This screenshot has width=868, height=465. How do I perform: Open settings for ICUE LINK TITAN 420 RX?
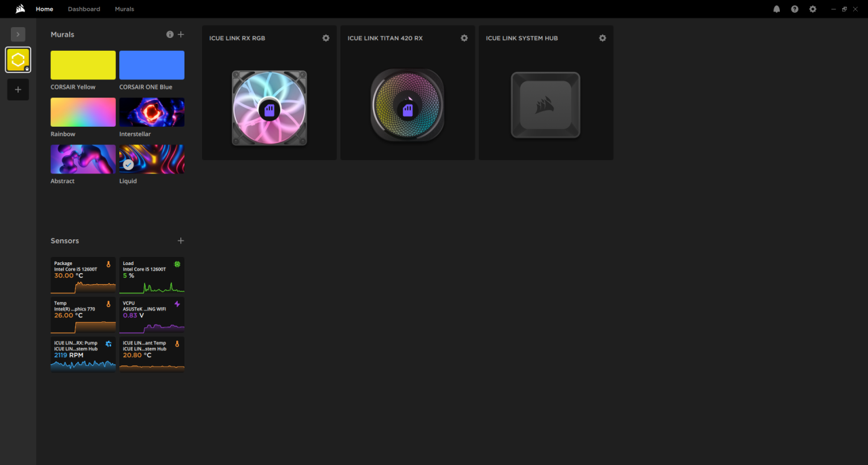(x=464, y=38)
